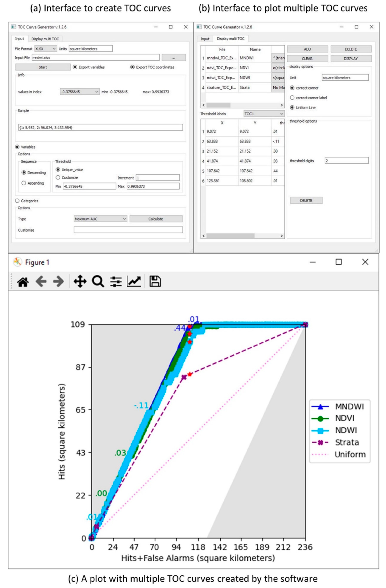The width and height of the screenshot is (386, 588).
Task: Open the edit axis curves icon
Action: [x=134, y=282]
